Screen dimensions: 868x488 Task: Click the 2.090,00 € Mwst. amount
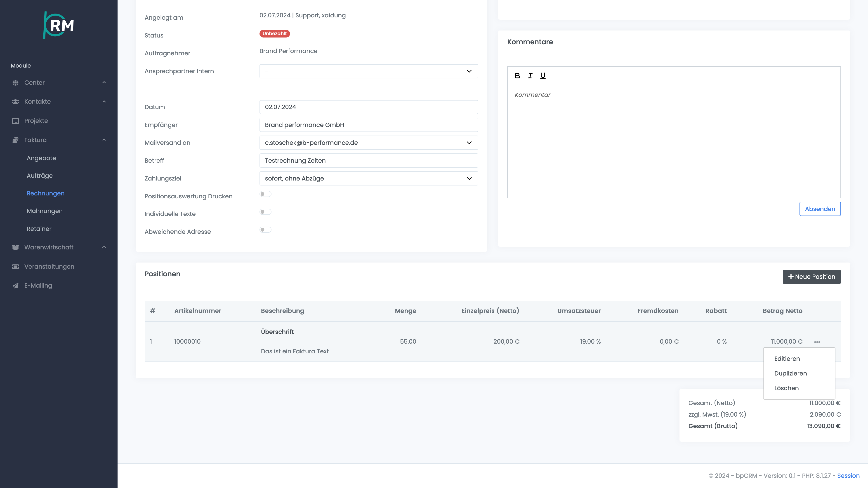coord(825,415)
